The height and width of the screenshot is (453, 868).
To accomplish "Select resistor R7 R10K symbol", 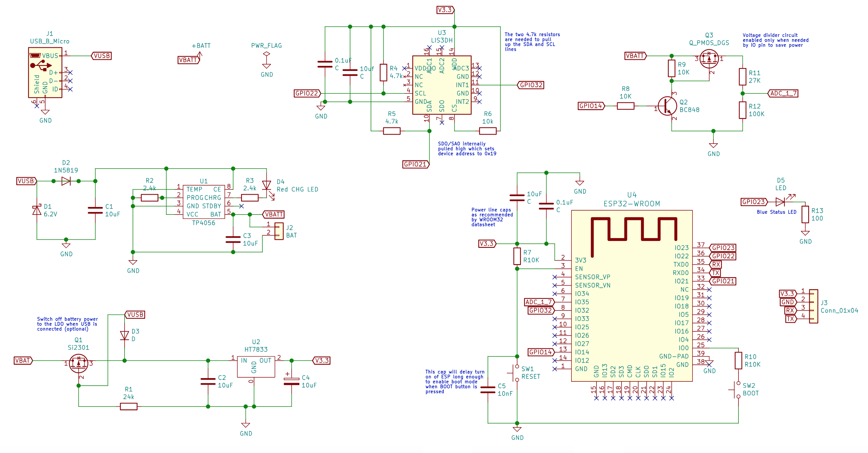I will pyautogui.click(x=517, y=256).
